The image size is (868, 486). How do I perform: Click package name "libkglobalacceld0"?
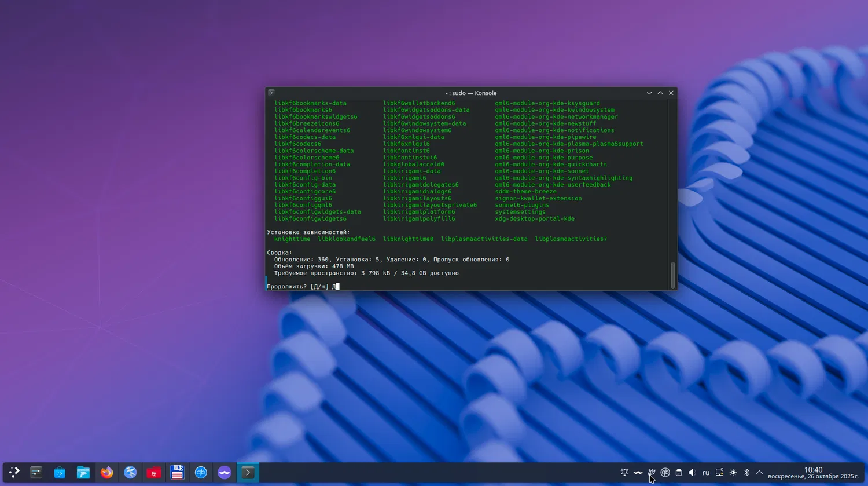pos(414,165)
